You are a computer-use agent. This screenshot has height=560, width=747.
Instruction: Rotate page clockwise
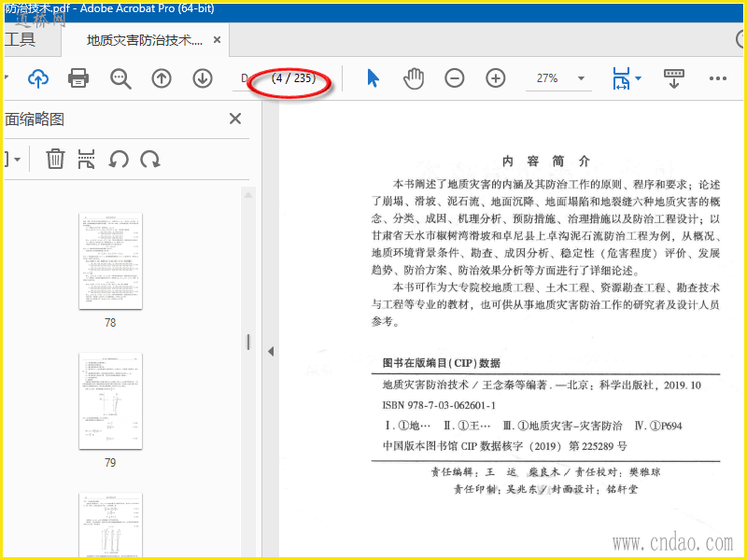point(150,159)
